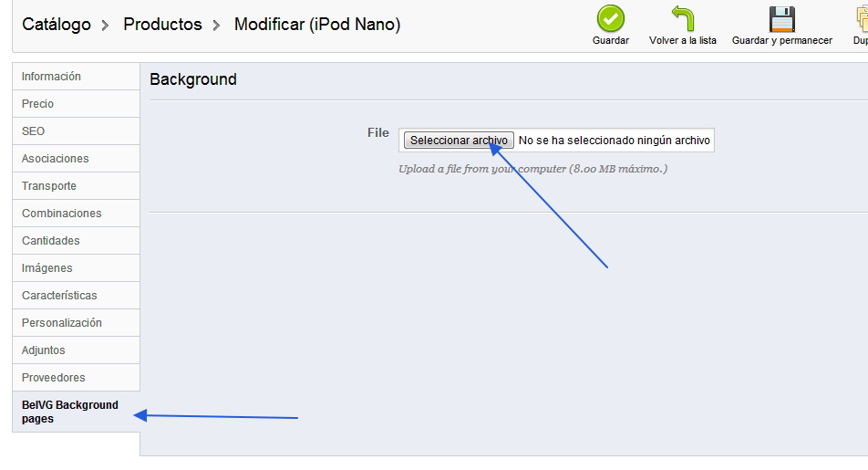Switch to the Cantidades tab
868x470 pixels.
coord(51,241)
